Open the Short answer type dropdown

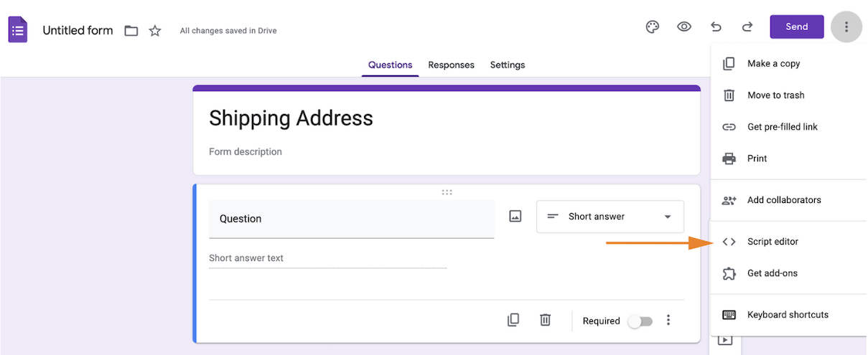coord(610,217)
